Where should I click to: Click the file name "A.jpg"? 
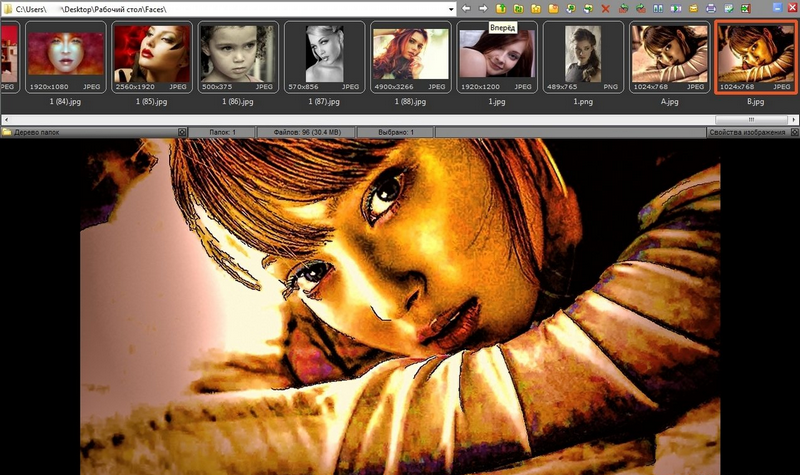[x=669, y=102]
